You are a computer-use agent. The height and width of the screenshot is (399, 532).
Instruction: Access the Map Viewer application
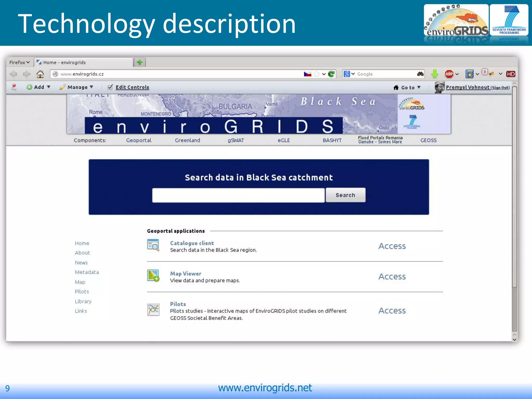[x=392, y=276]
